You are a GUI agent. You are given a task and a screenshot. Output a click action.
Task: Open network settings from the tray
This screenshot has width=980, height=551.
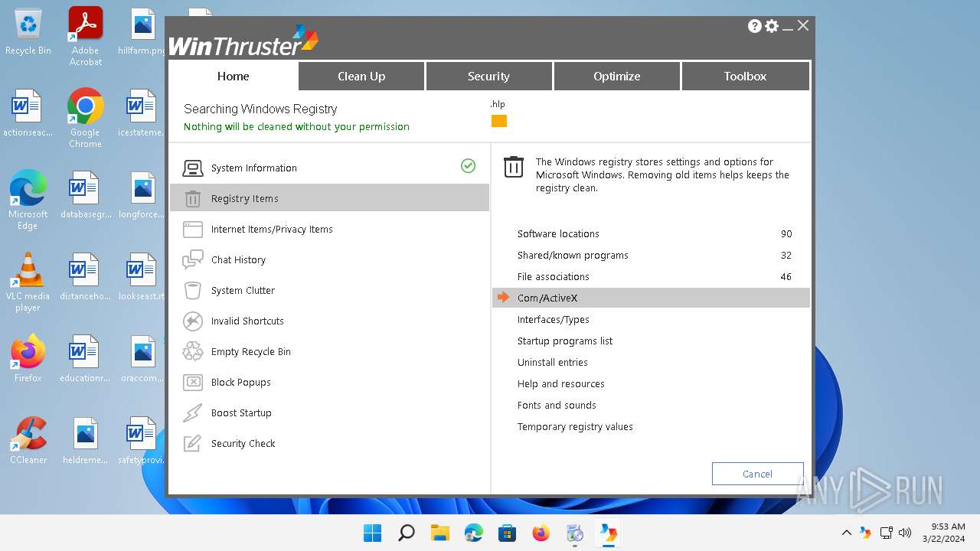(886, 533)
